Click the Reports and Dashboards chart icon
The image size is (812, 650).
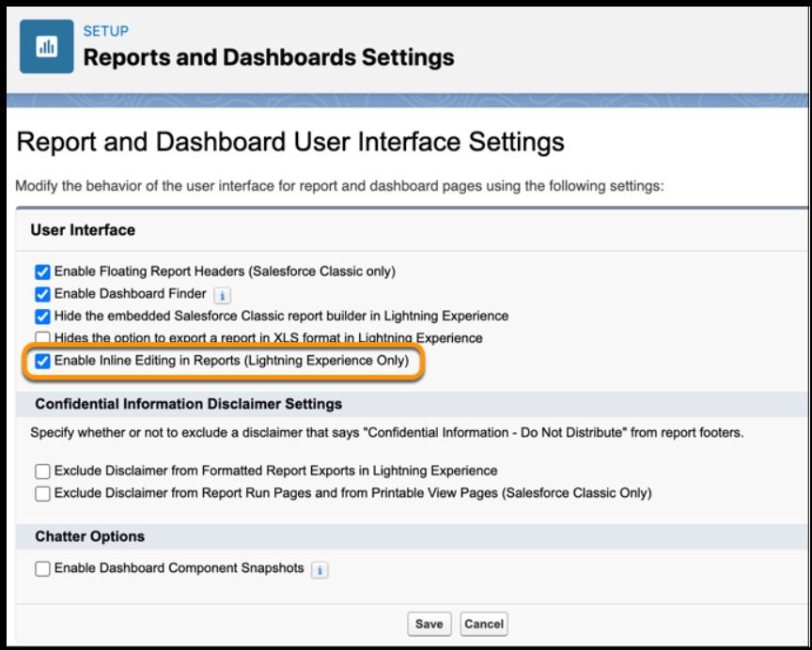coord(46,47)
